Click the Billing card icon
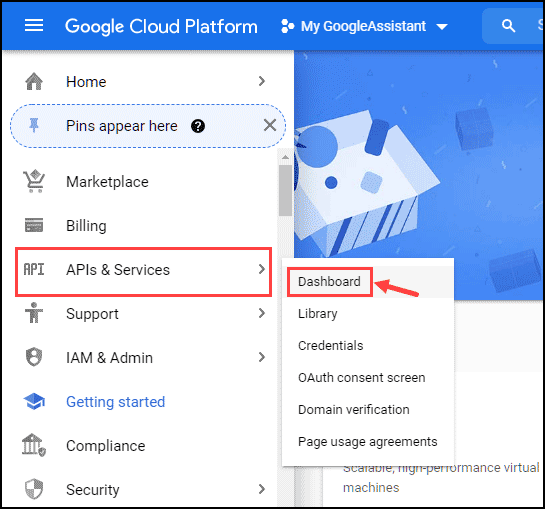This screenshot has width=545, height=509. (x=34, y=225)
